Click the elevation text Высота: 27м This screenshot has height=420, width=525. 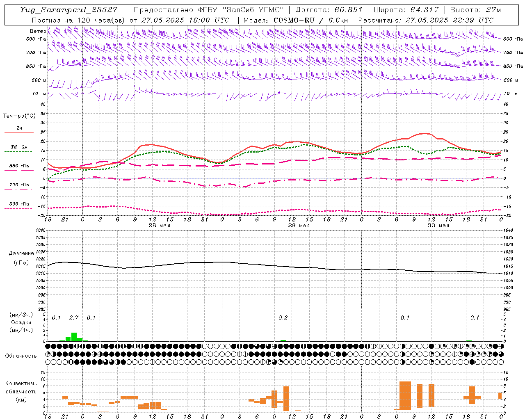click(x=475, y=10)
